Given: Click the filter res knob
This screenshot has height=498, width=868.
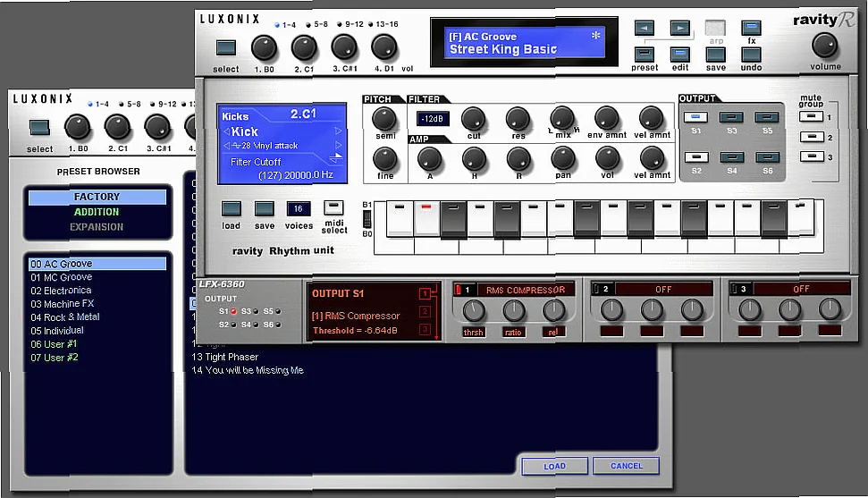Looking at the screenshot, I should [x=518, y=119].
